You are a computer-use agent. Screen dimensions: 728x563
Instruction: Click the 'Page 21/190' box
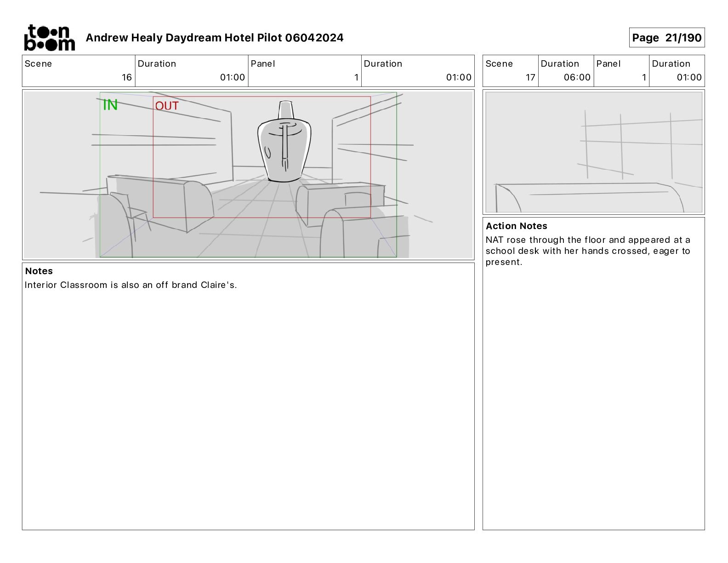(x=666, y=38)
